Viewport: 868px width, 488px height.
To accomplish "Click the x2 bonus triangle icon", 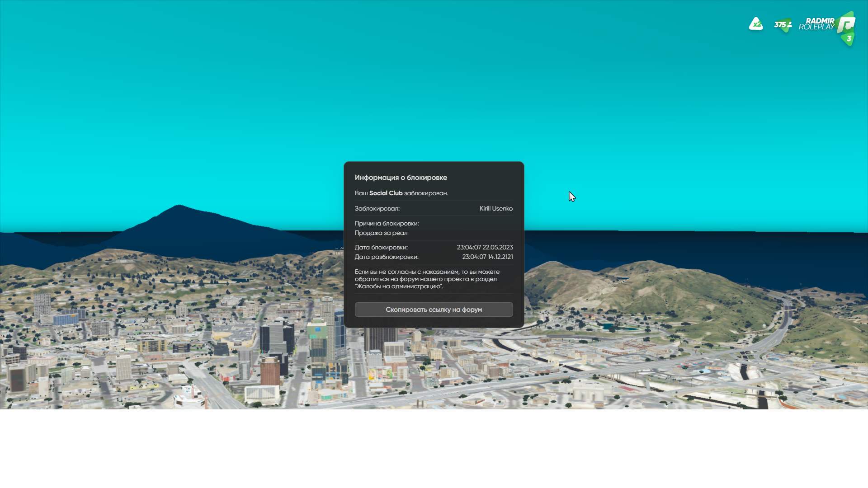I will [x=755, y=24].
